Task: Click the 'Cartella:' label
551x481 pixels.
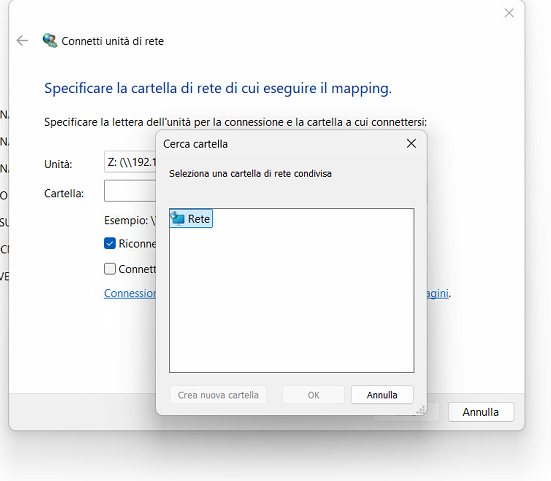Action: pos(64,193)
